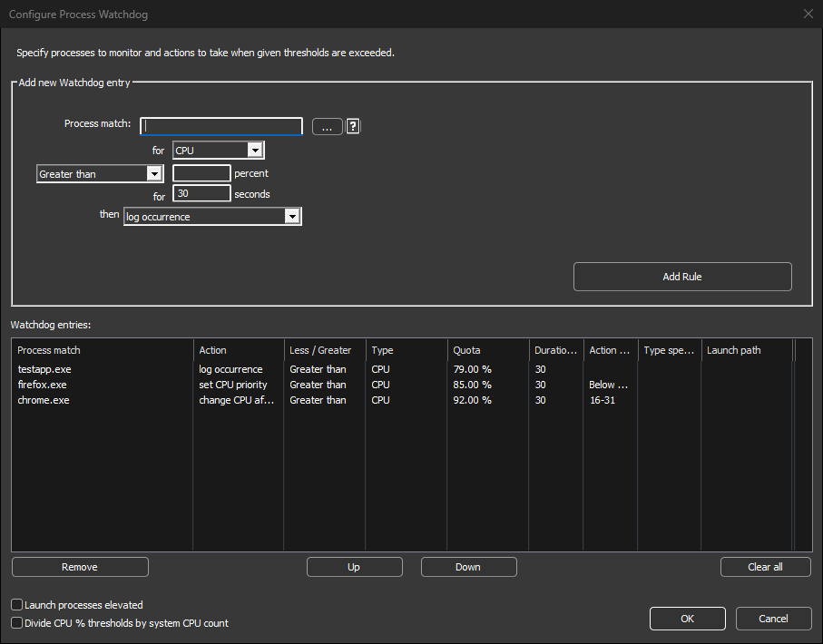The width and height of the screenshot is (823, 644).
Task: Click the question mark help icon
Action: click(353, 126)
